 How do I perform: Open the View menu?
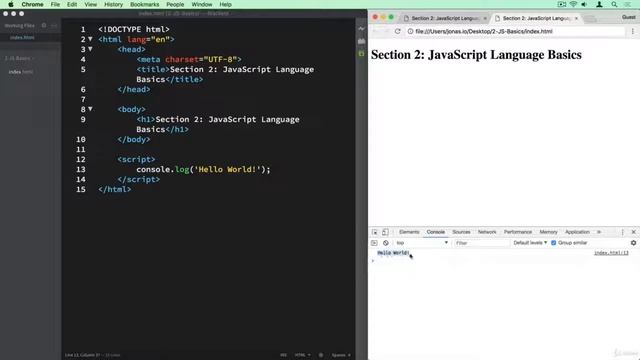(x=91, y=4)
